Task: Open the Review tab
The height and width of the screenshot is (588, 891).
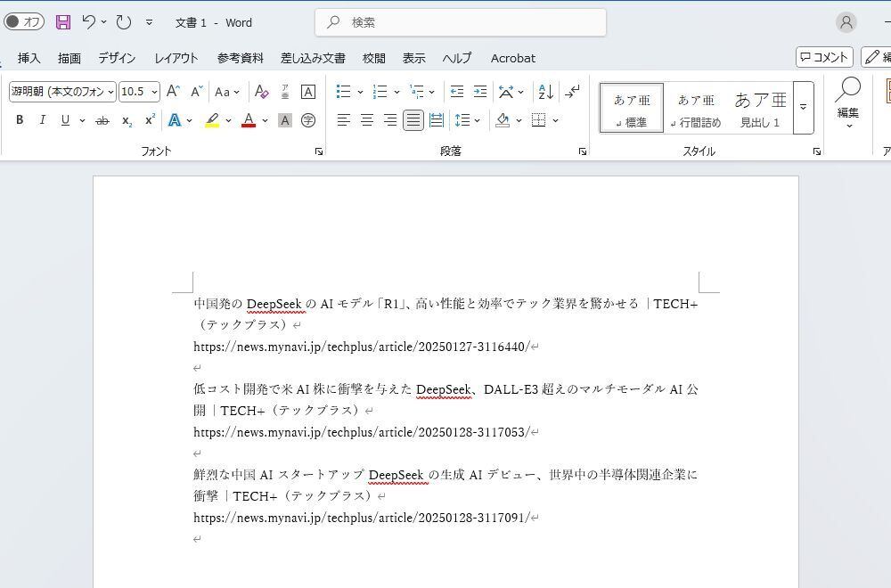Action: click(x=374, y=58)
